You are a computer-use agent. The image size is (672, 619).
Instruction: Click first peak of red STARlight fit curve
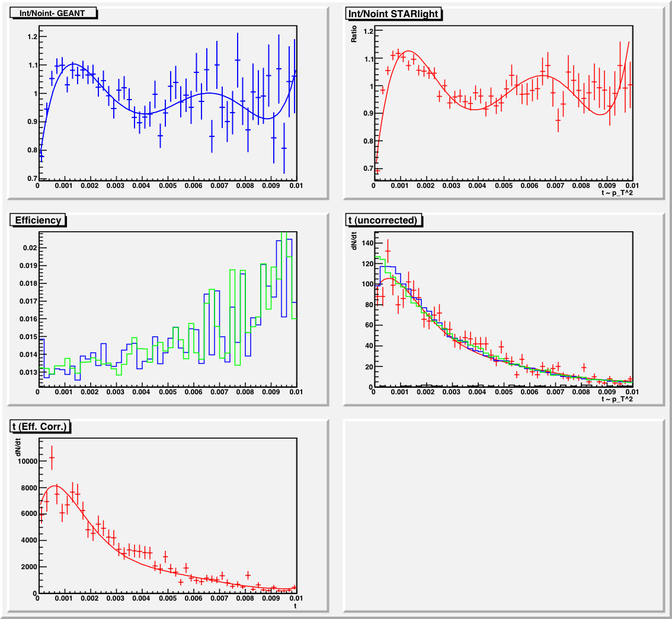pos(408,51)
